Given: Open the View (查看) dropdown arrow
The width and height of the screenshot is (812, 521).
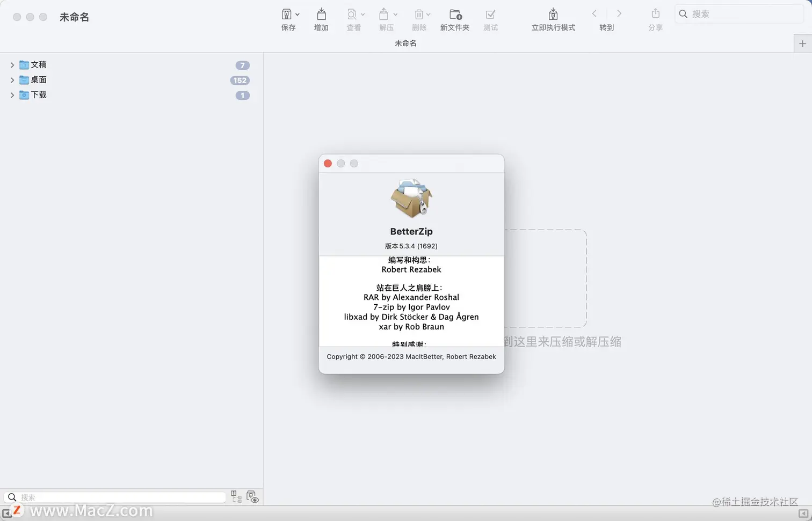Looking at the screenshot, I should coord(363,14).
